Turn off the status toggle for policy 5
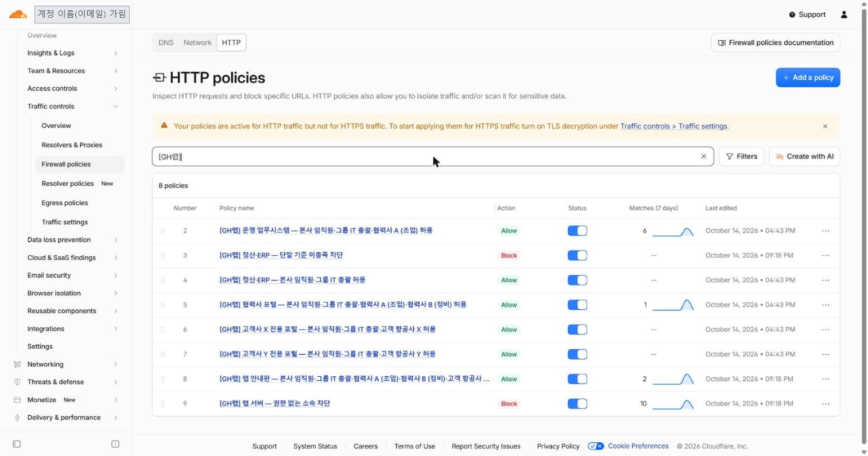The width and height of the screenshot is (868, 456). coord(577,305)
